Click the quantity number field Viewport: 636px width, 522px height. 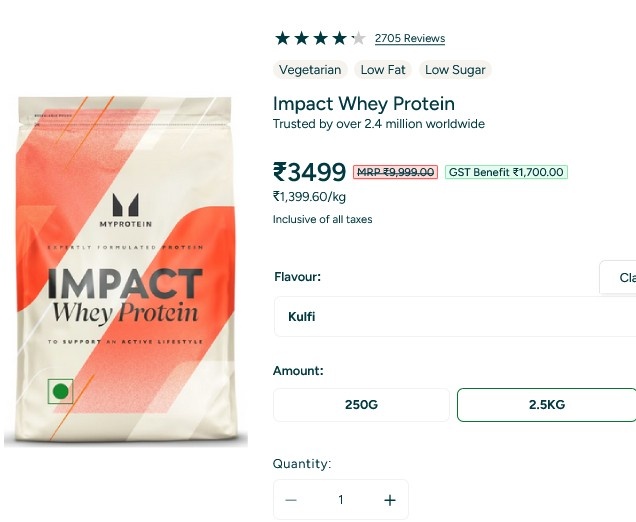pyautogui.click(x=340, y=500)
